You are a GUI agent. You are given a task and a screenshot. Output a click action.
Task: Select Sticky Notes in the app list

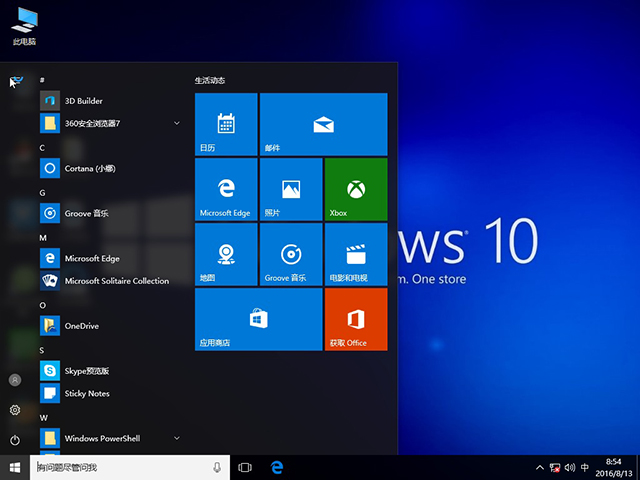[x=87, y=393]
